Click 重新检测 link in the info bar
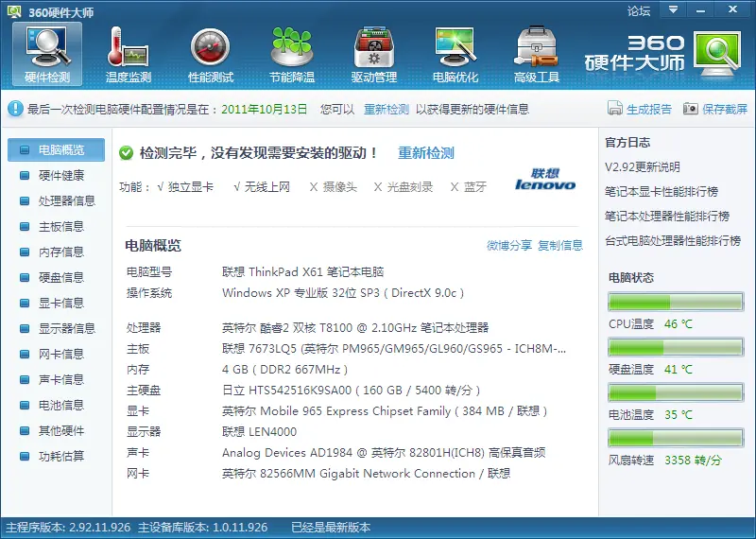This screenshot has width=756, height=539. click(x=387, y=109)
